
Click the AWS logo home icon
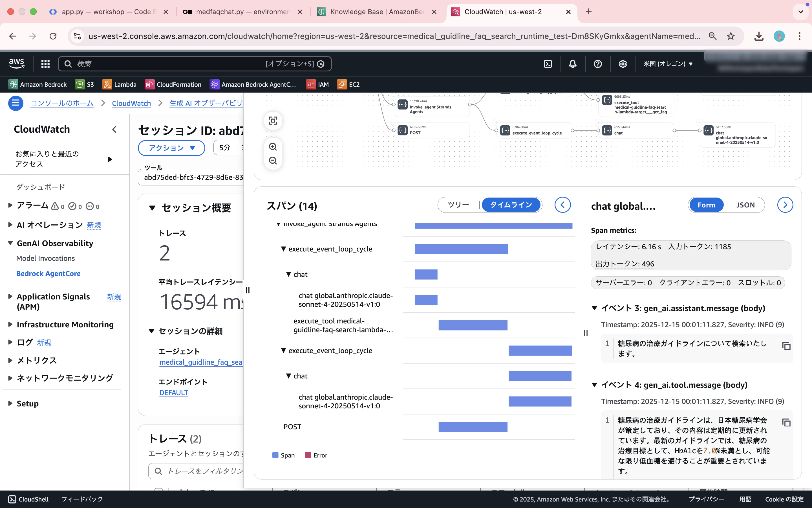pos(16,63)
